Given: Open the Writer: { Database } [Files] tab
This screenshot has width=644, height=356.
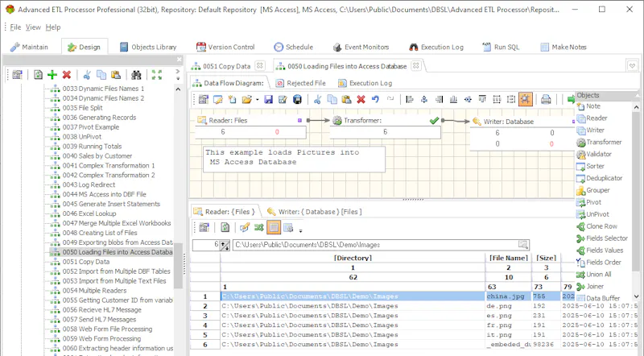Looking at the screenshot, I should click(x=315, y=212).
